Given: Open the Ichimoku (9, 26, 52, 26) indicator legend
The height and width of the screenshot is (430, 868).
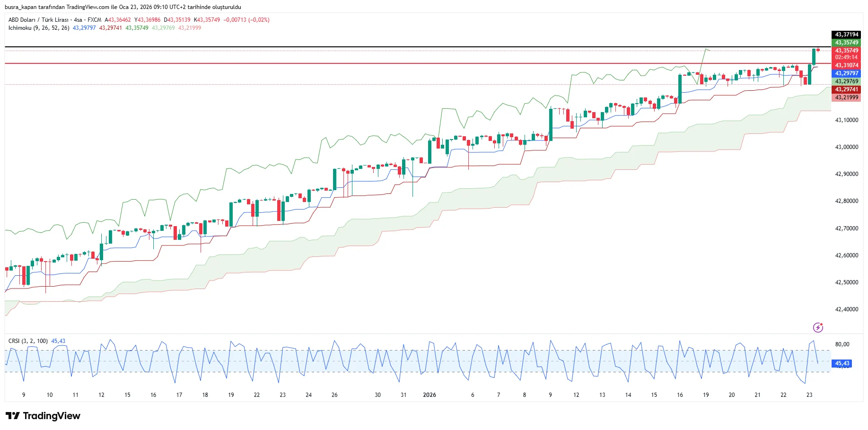Looking at the screenshot, I should click(39, 28).
